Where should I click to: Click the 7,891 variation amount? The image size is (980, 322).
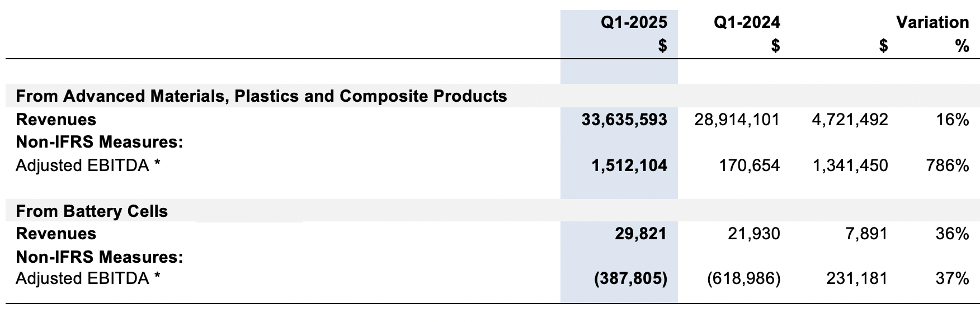click(x=866, y=234)
